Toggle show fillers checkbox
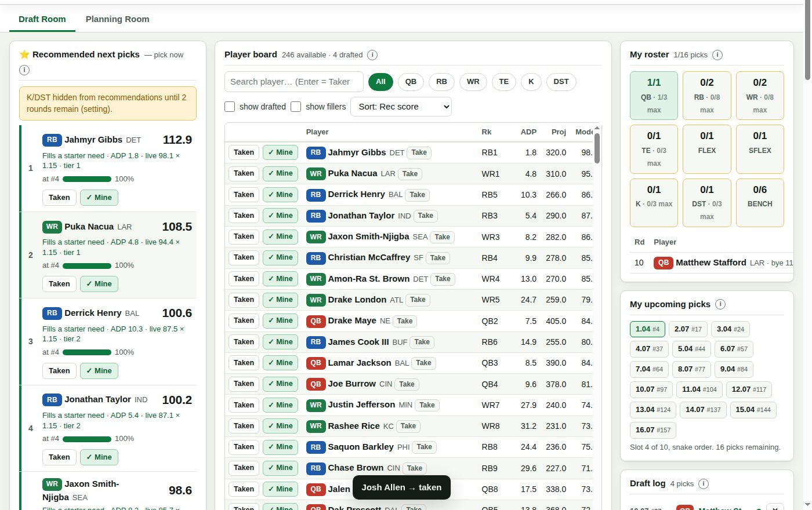Viewport: 812px width, 510px height. (296, 107)
